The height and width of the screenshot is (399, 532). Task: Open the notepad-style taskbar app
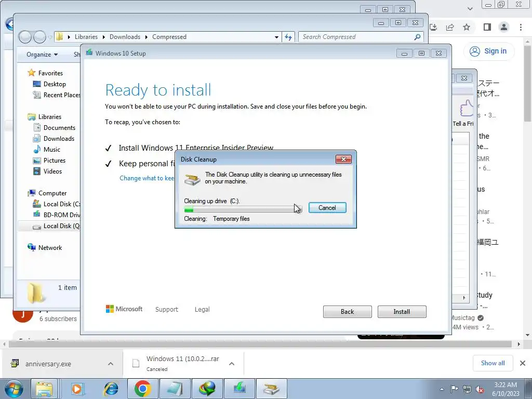(x=175, y=389)
